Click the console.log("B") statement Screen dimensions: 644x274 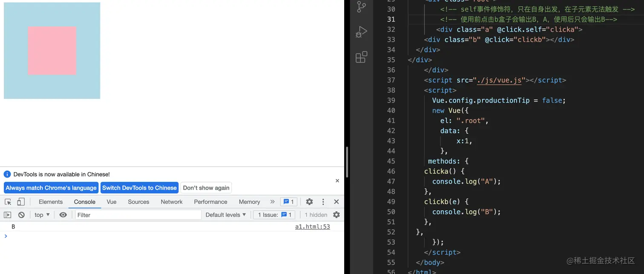[466, 212]
